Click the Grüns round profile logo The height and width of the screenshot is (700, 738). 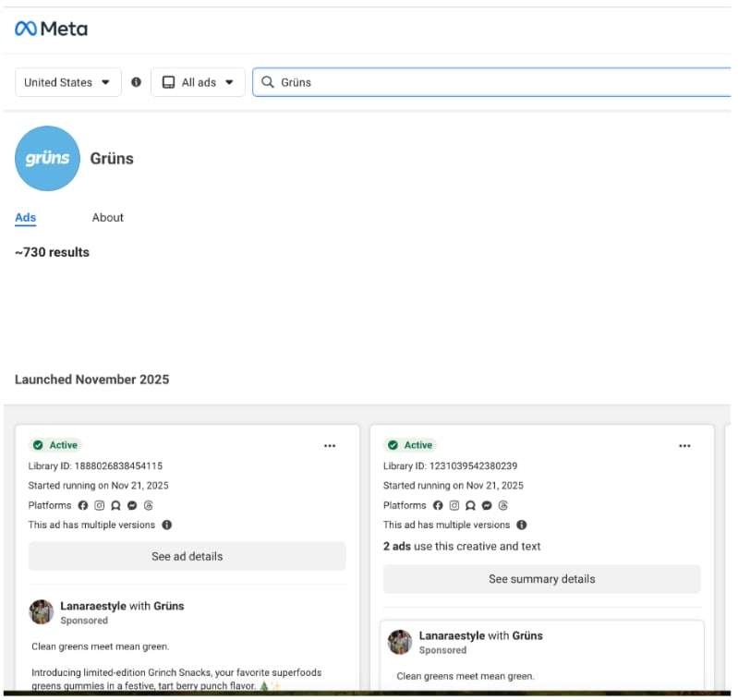click(x=47, y=159)
